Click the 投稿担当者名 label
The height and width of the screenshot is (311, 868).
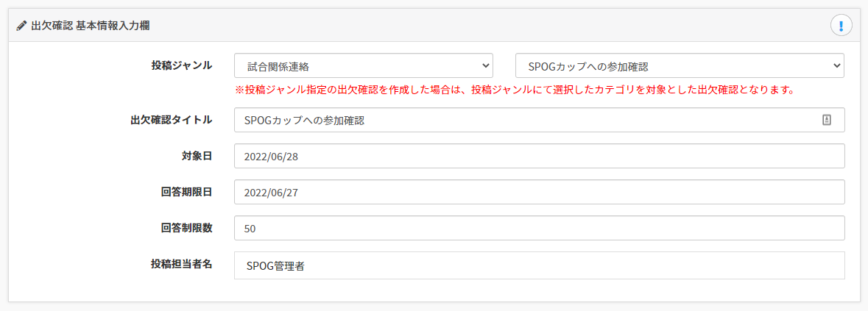182,263
